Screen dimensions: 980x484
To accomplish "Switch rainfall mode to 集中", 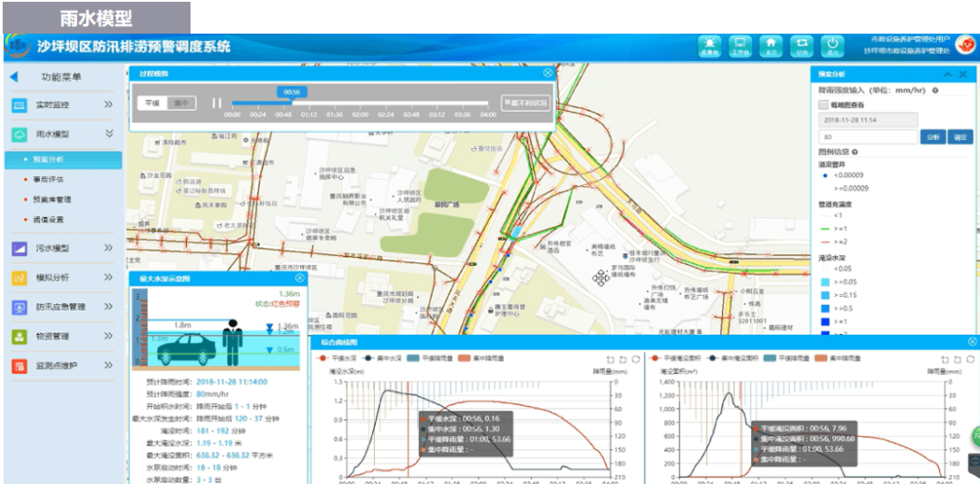I will tap(181, 104).
